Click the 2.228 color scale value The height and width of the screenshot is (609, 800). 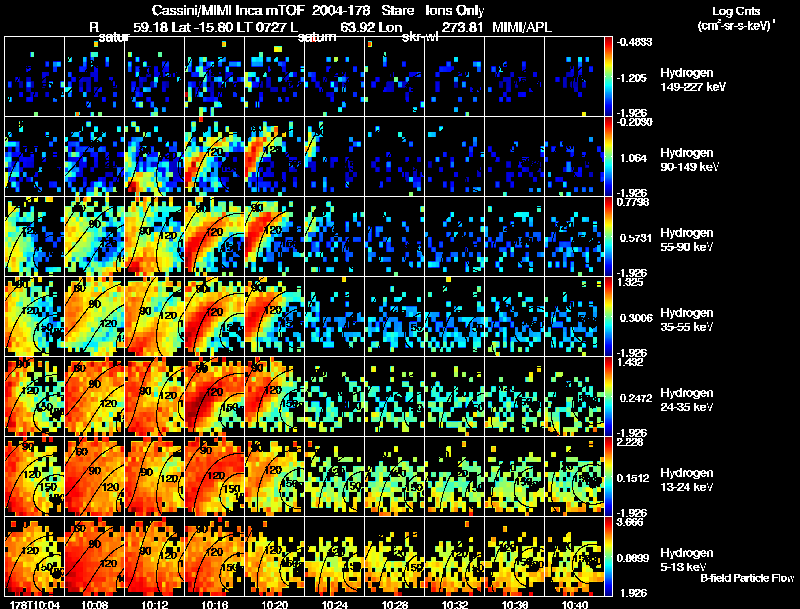[x=630, y=442]
